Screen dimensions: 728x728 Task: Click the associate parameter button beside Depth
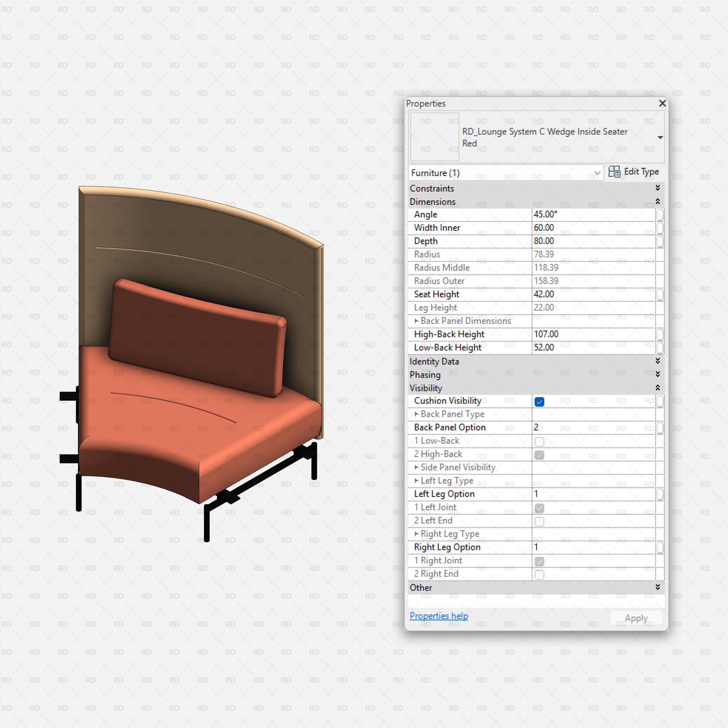coord(660,241)
